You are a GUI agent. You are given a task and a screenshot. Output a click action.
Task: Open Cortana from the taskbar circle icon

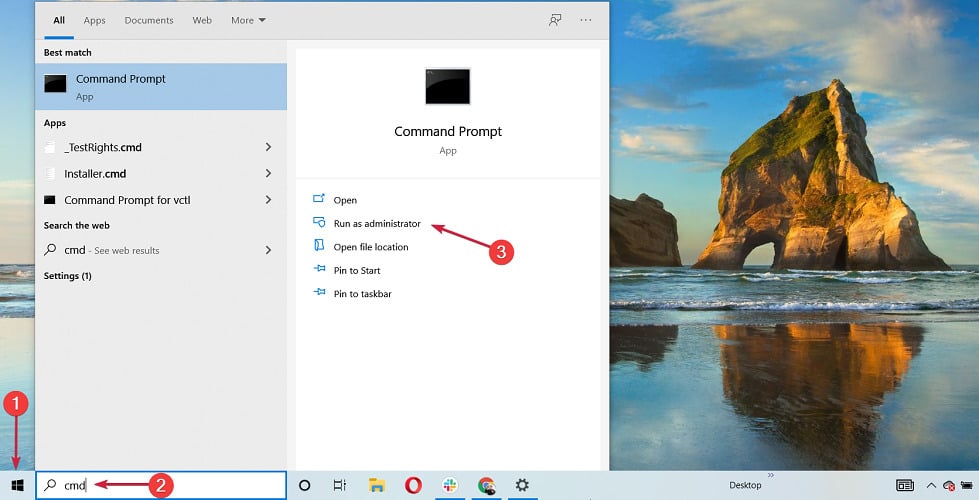(305, 485)
